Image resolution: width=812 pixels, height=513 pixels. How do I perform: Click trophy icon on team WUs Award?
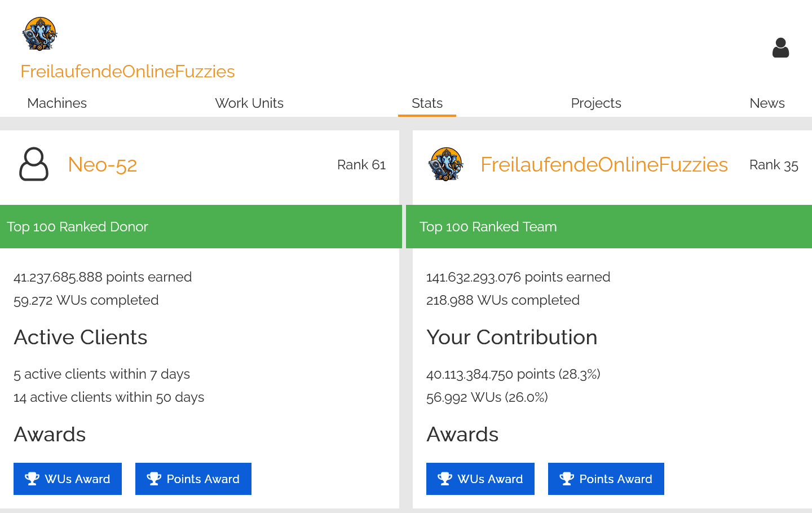[x=445, y=479]
